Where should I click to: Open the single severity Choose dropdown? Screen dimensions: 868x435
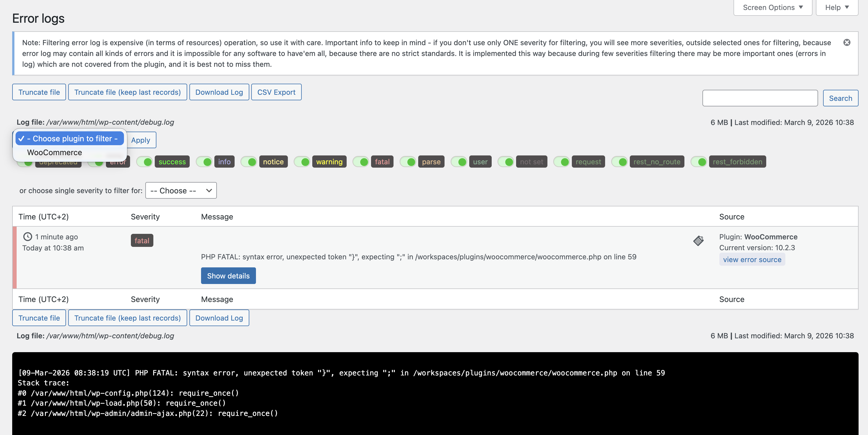point(181,191)
